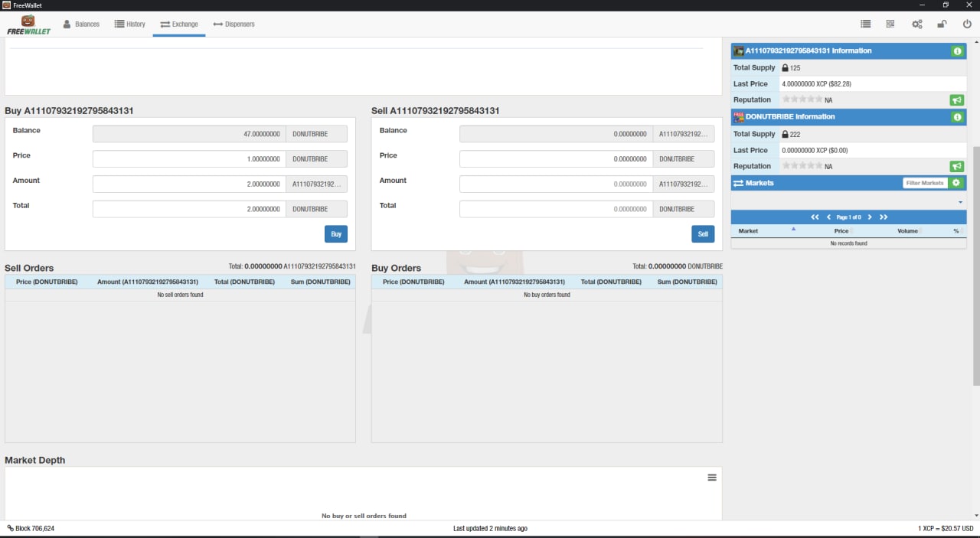Click A11107932192795843131 asset thumbnail icon

pos(739,51)
